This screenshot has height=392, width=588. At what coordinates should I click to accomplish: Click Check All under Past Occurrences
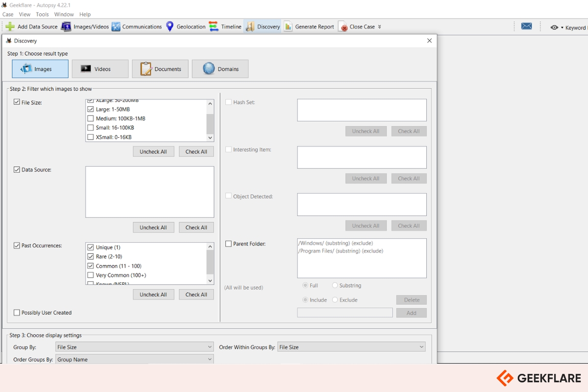click(x=196, y=294)
